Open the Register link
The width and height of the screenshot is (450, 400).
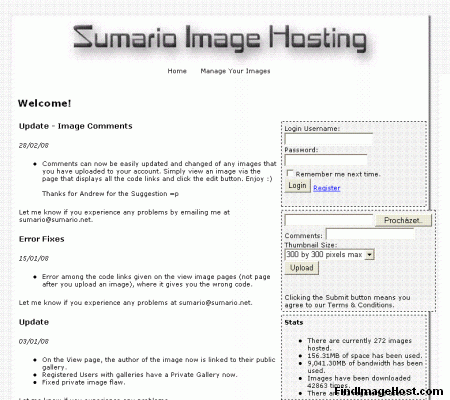(327, 188)
